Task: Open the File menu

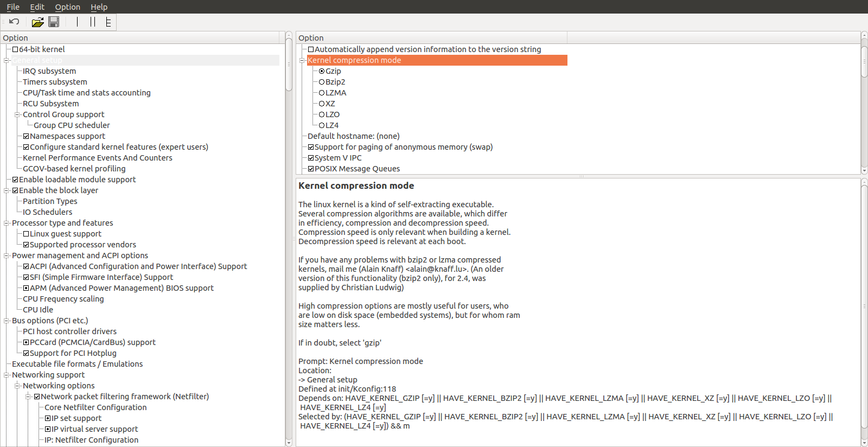Action: 13,7
